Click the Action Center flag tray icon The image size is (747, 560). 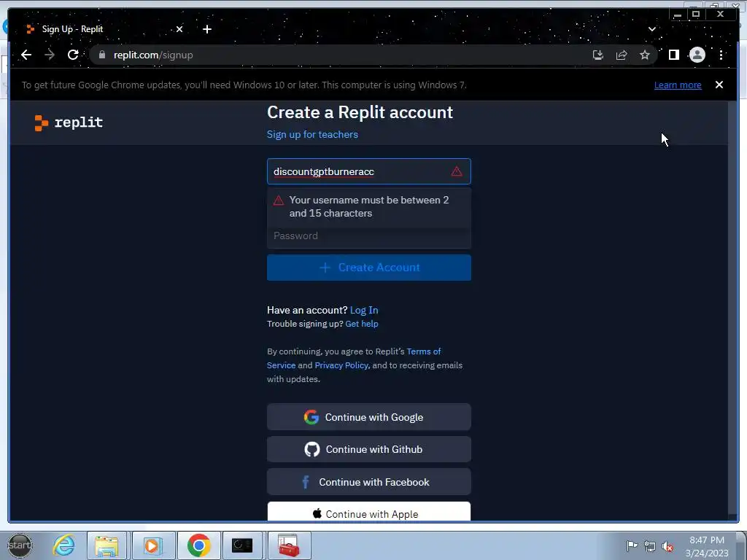tap(632, 546)
